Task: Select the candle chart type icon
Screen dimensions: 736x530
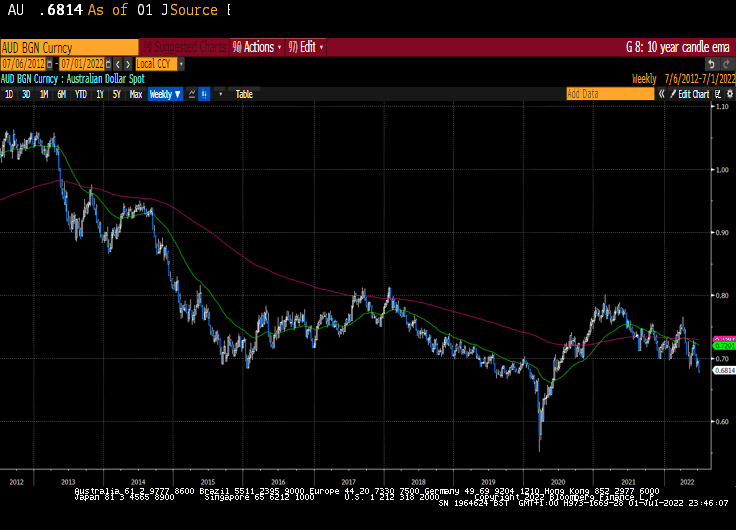Action: point(204,94)
